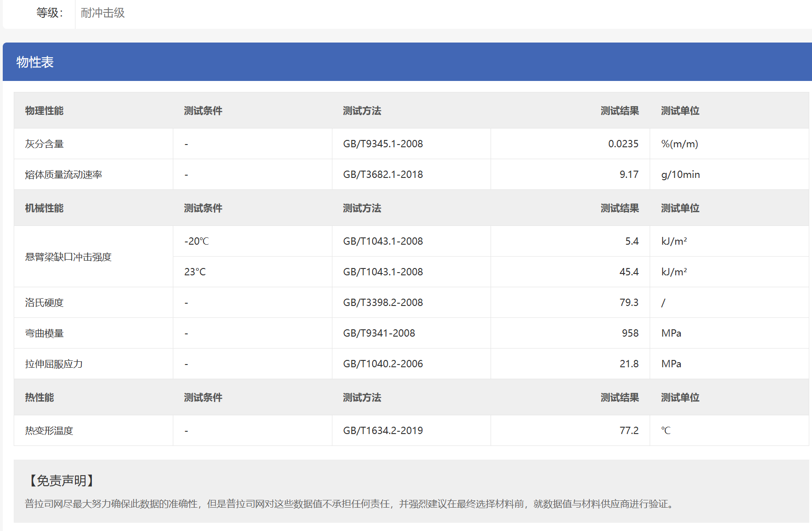Click 测试方法 header in 热性能 row
This screenshot has width=812, height=531.
[x=362, y=397]
